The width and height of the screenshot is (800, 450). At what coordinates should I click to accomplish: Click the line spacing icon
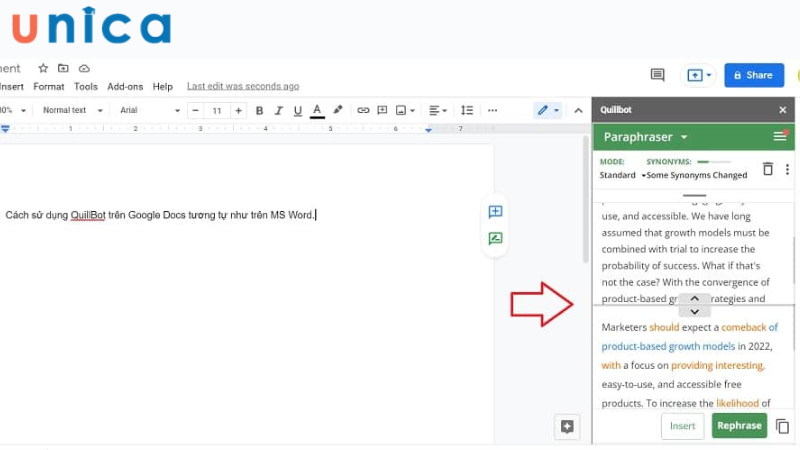pyautogui.click(x=467, y=110)
